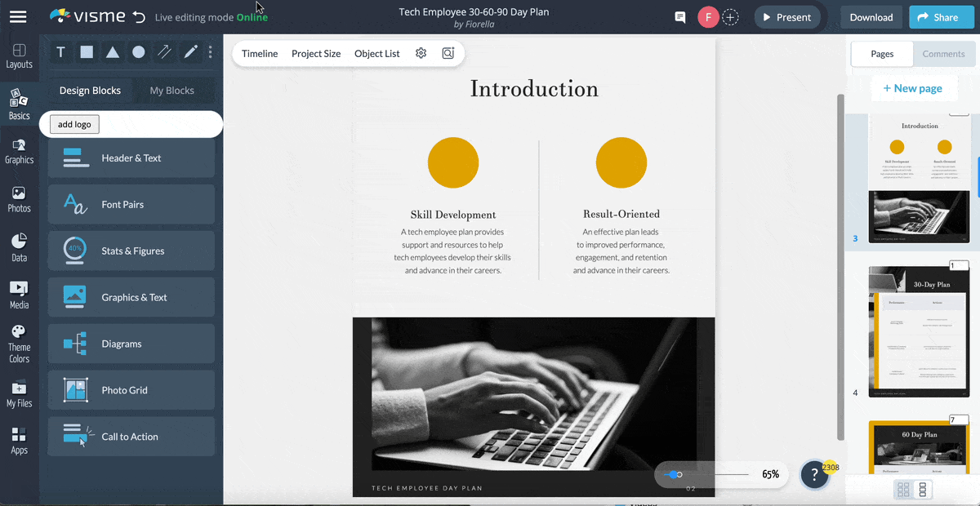Select the Text tool from the shapes toolbar
Image resolution: width=980 pixels, height=506 pixels.
click(x=60, y=51)
